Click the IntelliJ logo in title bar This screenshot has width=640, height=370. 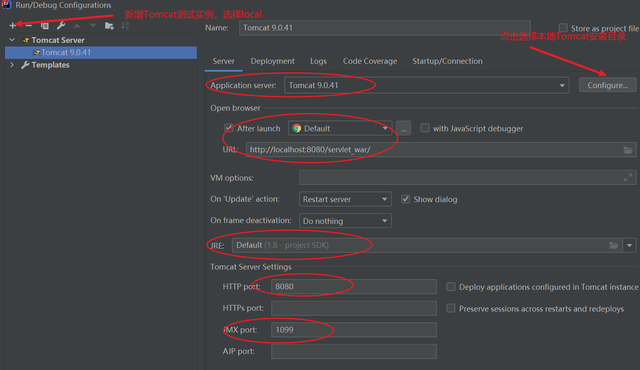coord(6,5)
